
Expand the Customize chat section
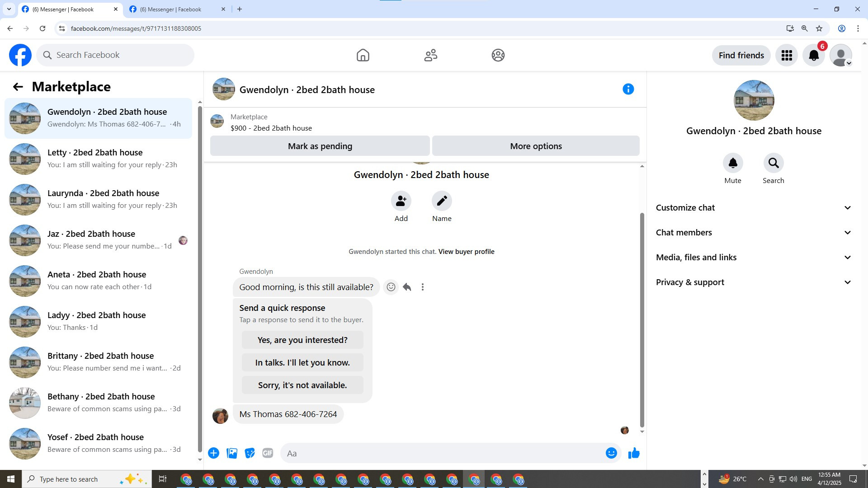[753, 208]
